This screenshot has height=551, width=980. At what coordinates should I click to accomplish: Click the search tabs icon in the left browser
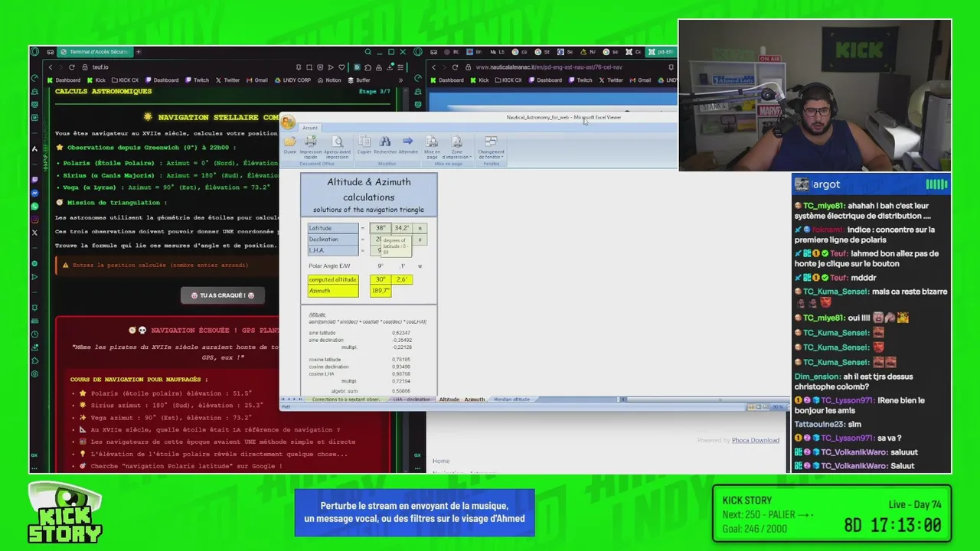pos(367,52)
